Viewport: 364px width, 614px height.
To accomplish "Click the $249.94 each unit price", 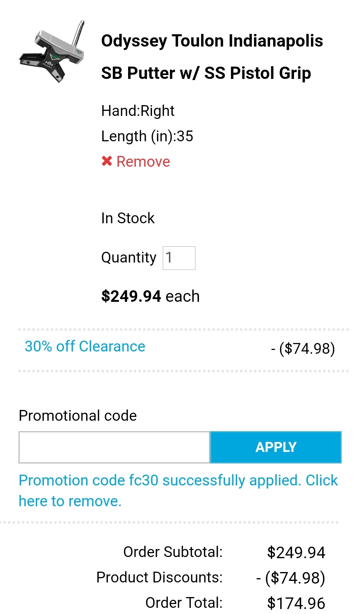I will tap(150, 296).
